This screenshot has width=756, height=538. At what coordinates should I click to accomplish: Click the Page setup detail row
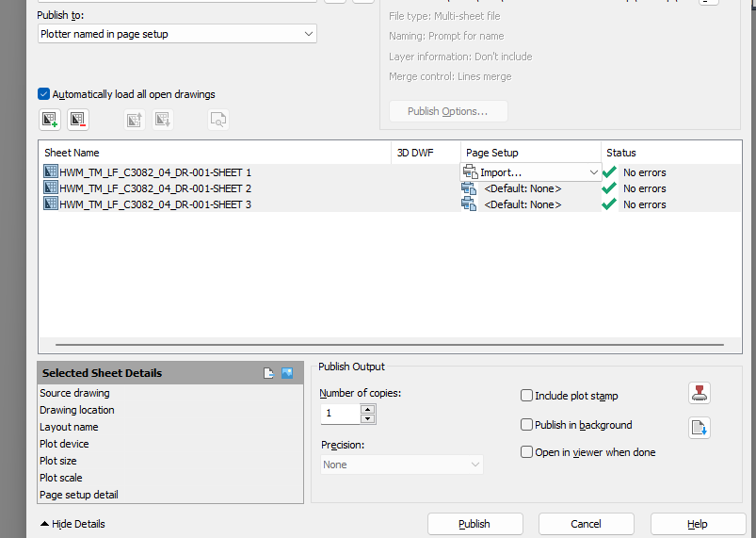(x=170, y=494)
